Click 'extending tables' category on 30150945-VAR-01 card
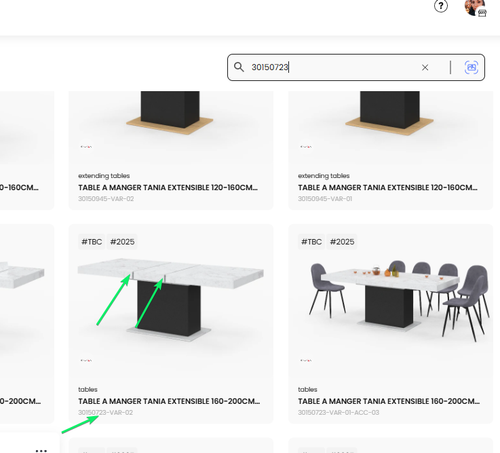This screenshot has width=500, height=453. [324, 176]
